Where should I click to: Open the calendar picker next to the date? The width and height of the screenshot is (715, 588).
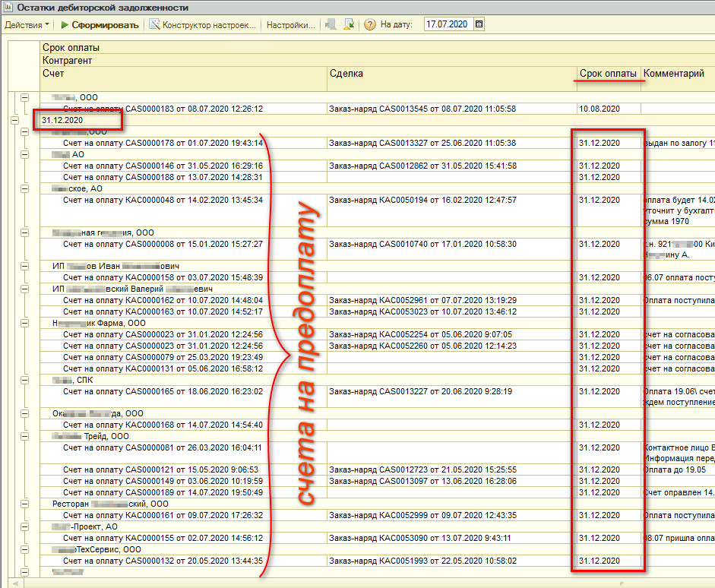[x=479, y=24]
